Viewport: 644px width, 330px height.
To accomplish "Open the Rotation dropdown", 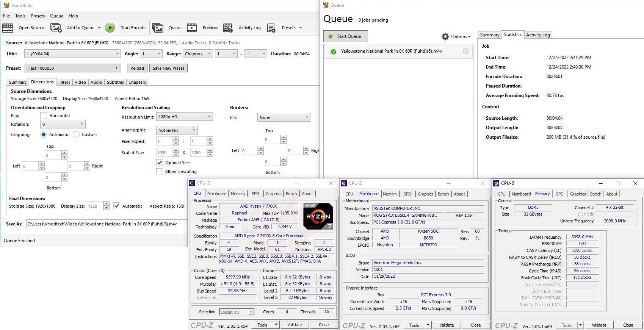I will 63,124.
